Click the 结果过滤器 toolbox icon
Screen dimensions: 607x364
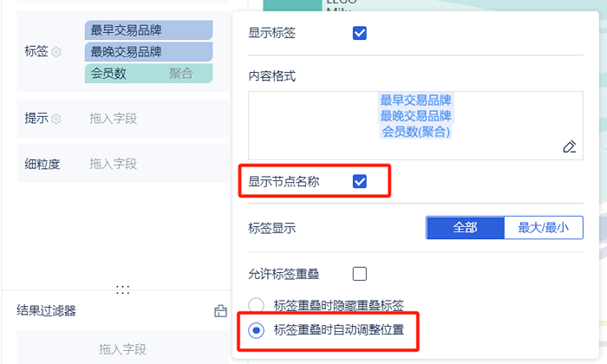[220, 311]
